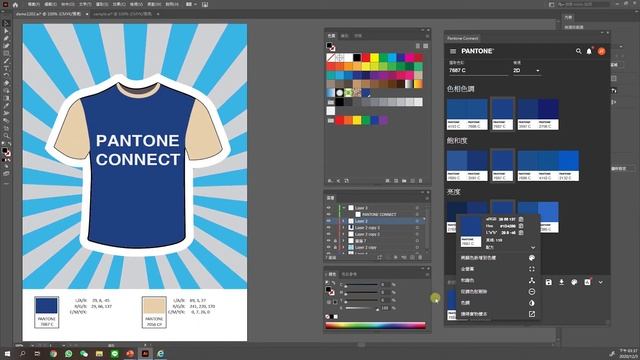Expand the formula chevron in swatch popup
Viewport: 640px width, 360px height.
(533, 248)
